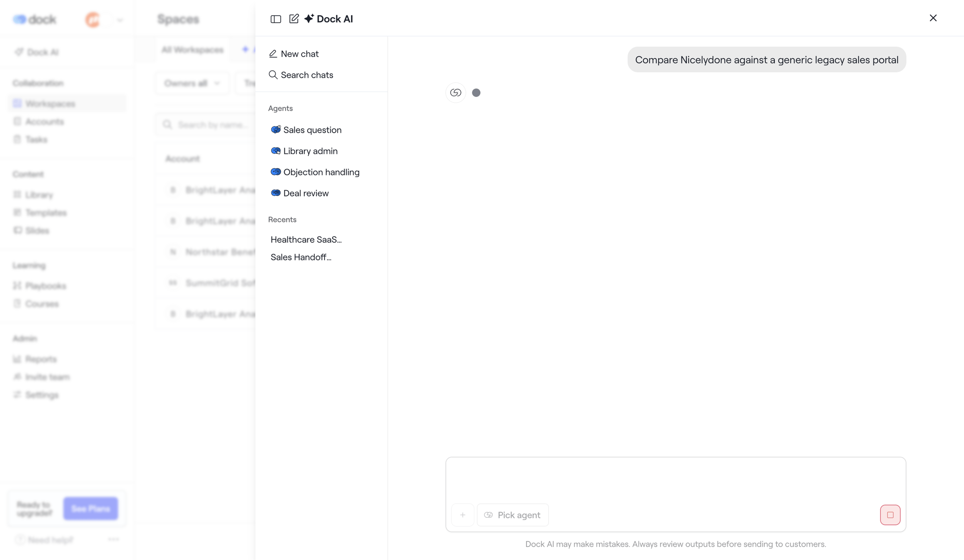The height and width of the screenshot is (560, 964).
Task: Click the Account column header
Action: pos(183,159)
